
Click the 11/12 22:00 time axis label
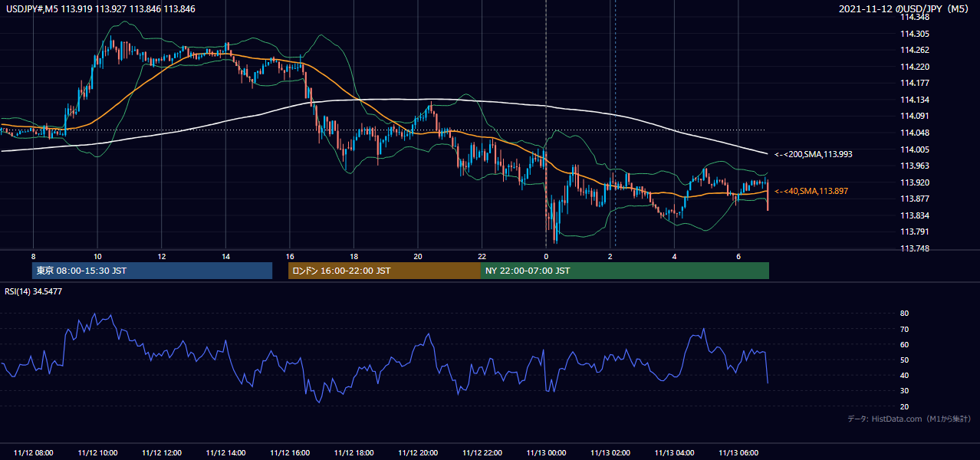(482, 453)
